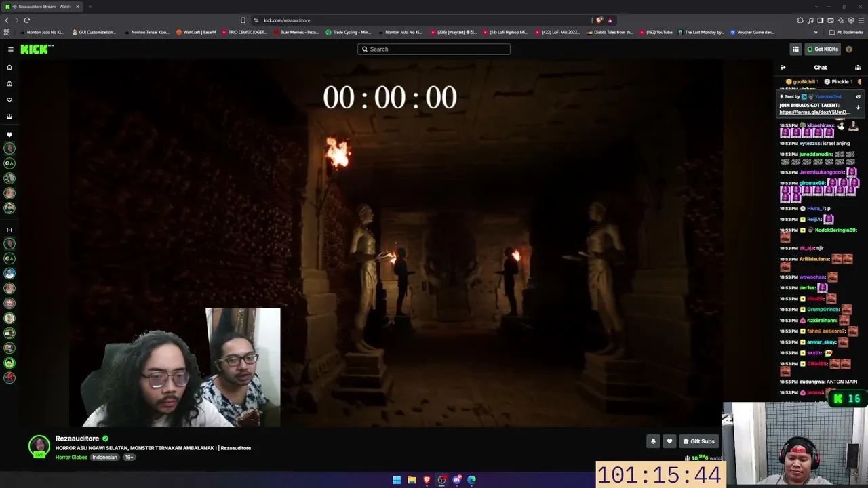Open the Subscriptions icon in sidebar
The width and height of the screenshot is (868, 488).
(x=9, y=117)
